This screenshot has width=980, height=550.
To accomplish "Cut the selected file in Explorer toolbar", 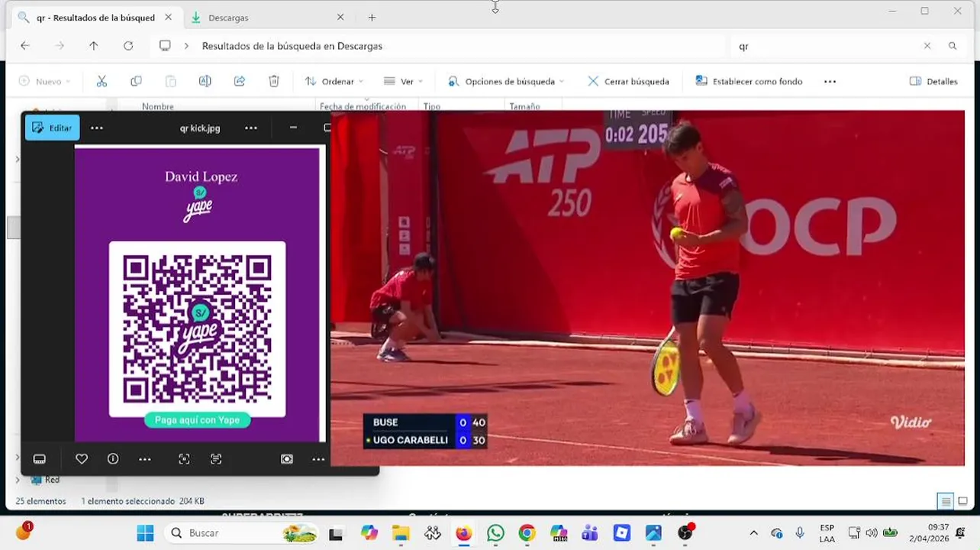I will 102,81.
